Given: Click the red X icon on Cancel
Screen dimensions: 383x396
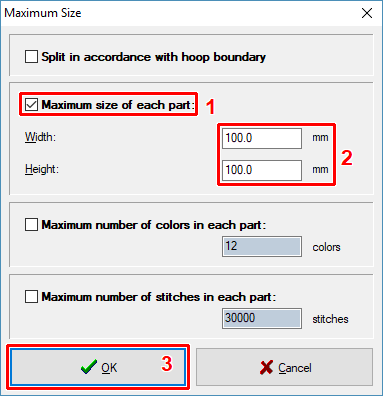Looking at the screenshot, I should (266, 367).
